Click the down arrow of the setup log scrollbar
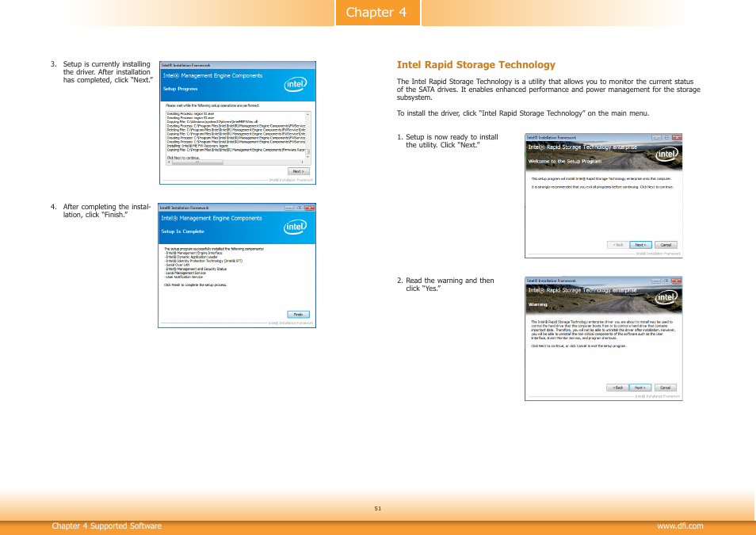The height and width of the screenshot is (535, 756). (308, 157)
